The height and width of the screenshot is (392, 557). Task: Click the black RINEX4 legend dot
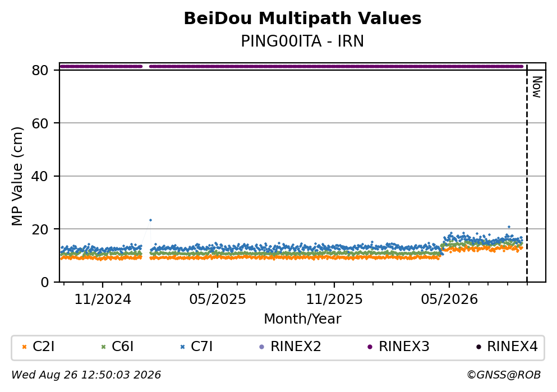[x=478, y=347]
